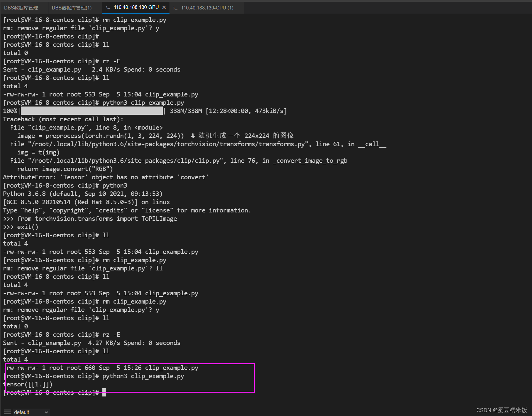Screen dimensions: 532x416
Task: Click the '338M/338M [12:28<00:00, 473kiB/s]' text
Action: [x=228, y=111]
